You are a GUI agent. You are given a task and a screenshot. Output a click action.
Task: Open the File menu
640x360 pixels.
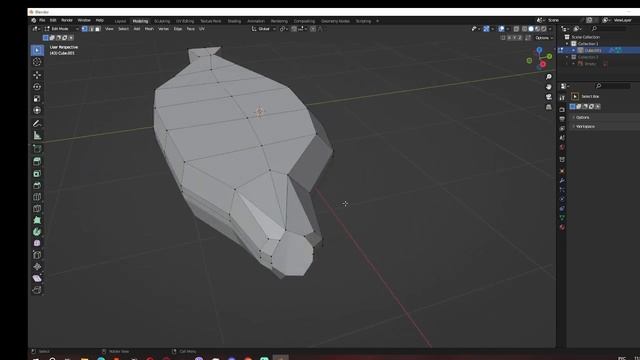click(x=42, y=20)
